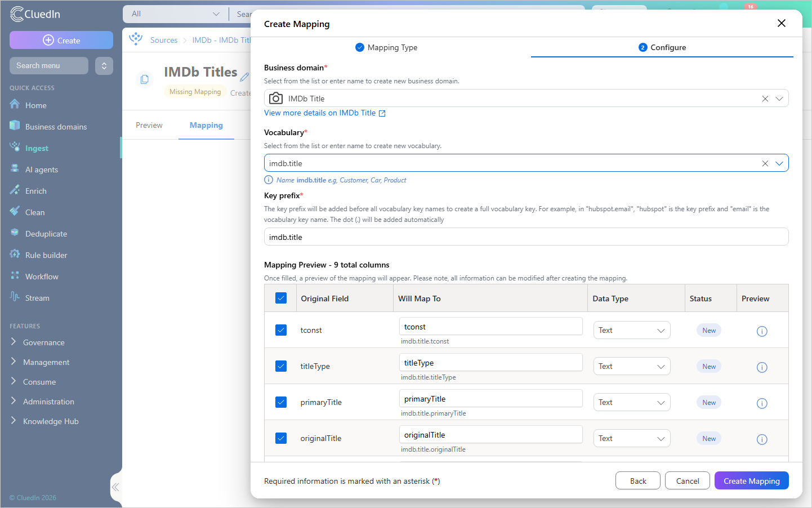This screenshot has width=812, height=508.
Task: Open the All search filter dropdown
Action: coord(175,14)
